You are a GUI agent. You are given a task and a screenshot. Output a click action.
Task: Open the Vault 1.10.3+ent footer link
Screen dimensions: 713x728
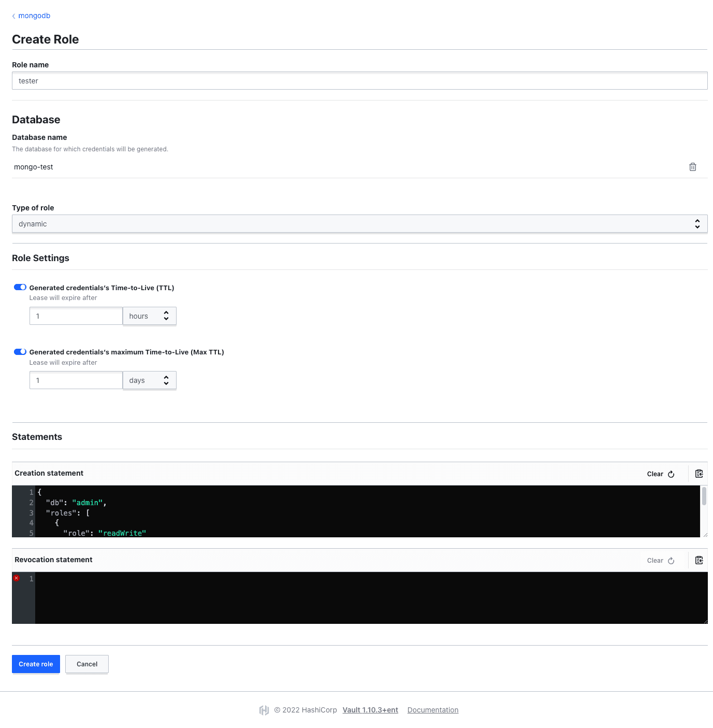coord(370,710)
